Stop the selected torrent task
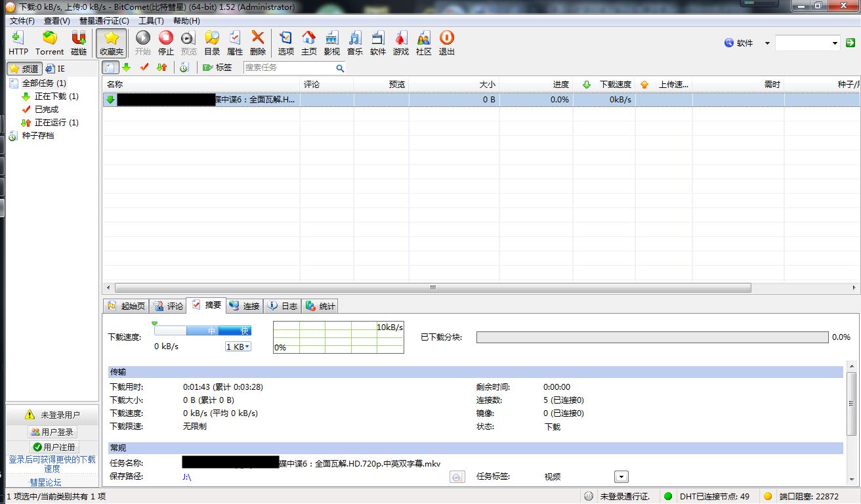This screenshot has width=861, height=504. point(165,43)
